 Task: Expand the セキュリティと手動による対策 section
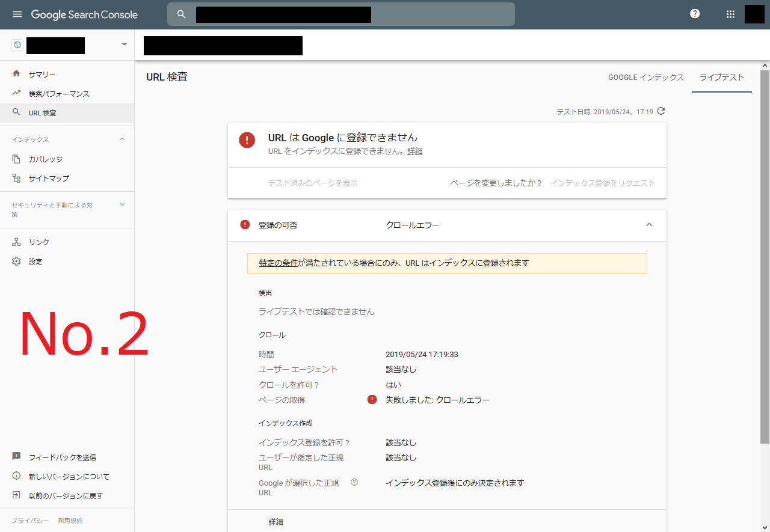click(122, 205)
